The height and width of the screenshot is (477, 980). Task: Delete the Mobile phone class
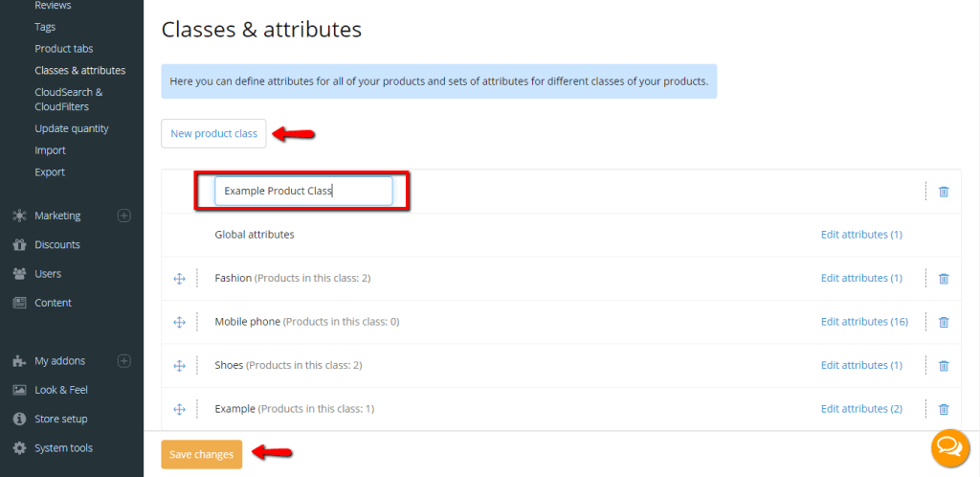944,322
